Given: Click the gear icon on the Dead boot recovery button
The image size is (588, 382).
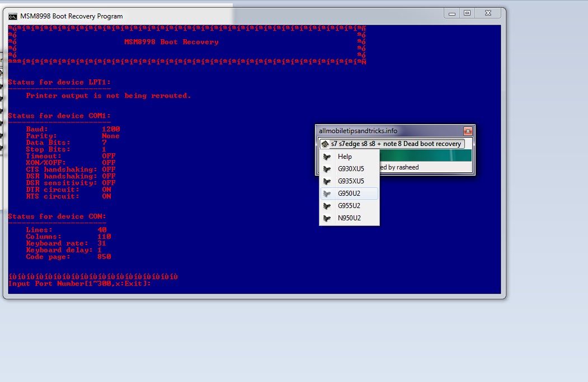Looking at the screenshot, I should (324, 144).
